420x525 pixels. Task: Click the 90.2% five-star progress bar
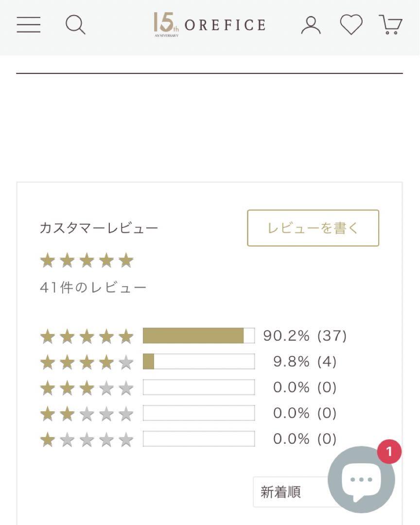[199, 335]
